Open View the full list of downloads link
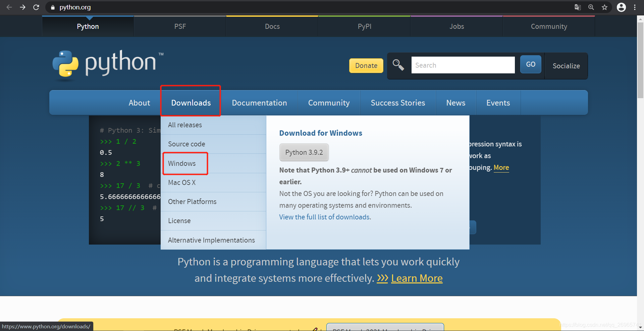Screen dimensions: 644x331 tap(325, 217)
